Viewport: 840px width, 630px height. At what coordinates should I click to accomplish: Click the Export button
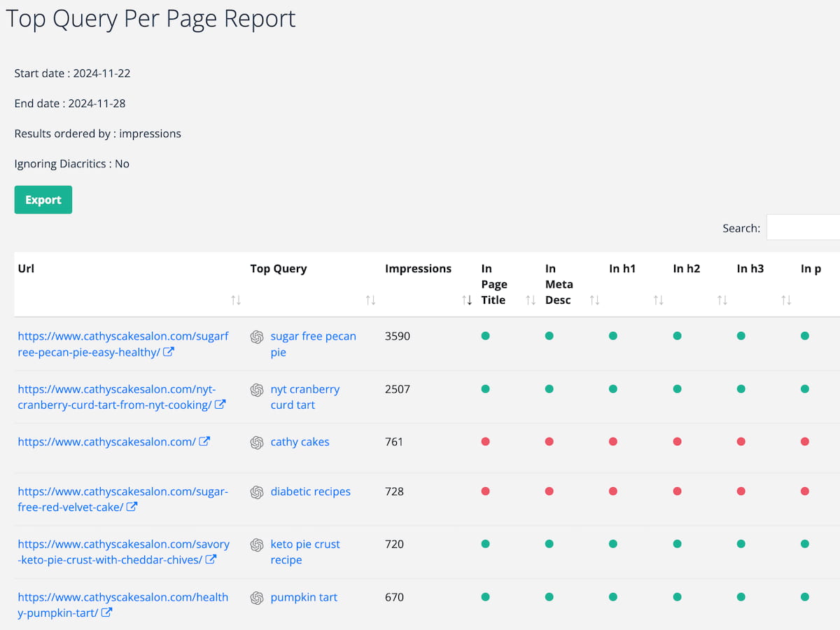pos(43,199)
